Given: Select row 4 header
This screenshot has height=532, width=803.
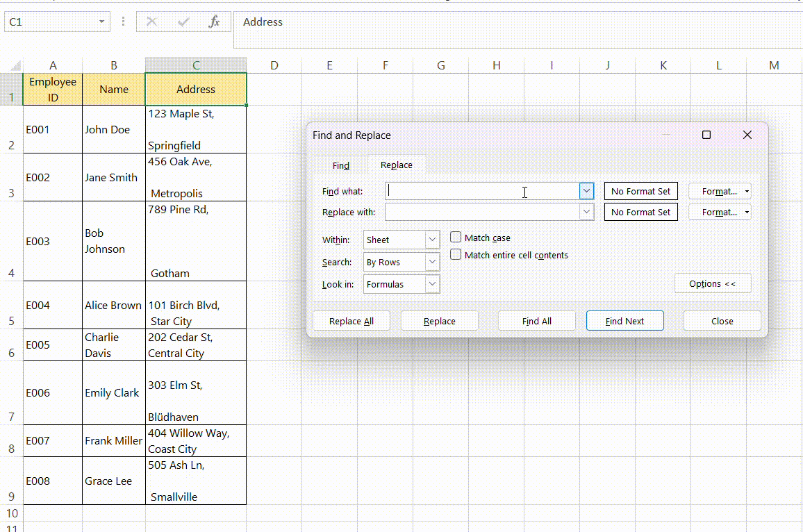Looking at the screenshot, I should click(11, 241).
